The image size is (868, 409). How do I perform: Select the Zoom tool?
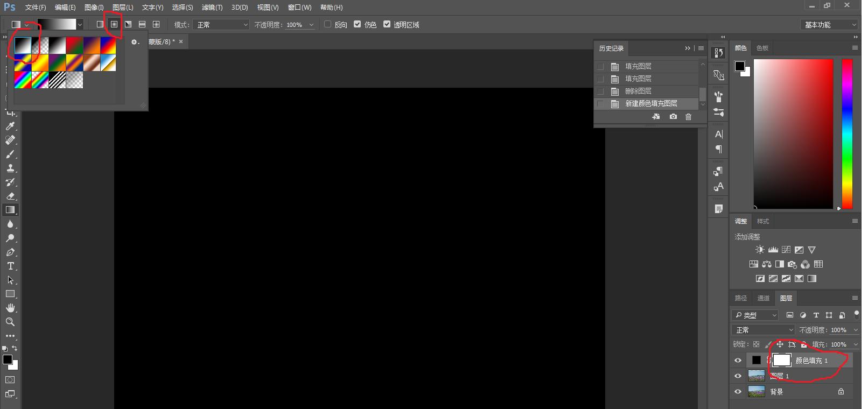click(x=10, y=322)
